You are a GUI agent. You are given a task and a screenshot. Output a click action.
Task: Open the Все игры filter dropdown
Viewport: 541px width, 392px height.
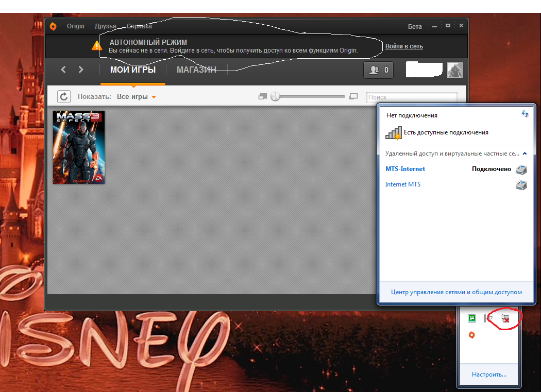tap(137, 97)
